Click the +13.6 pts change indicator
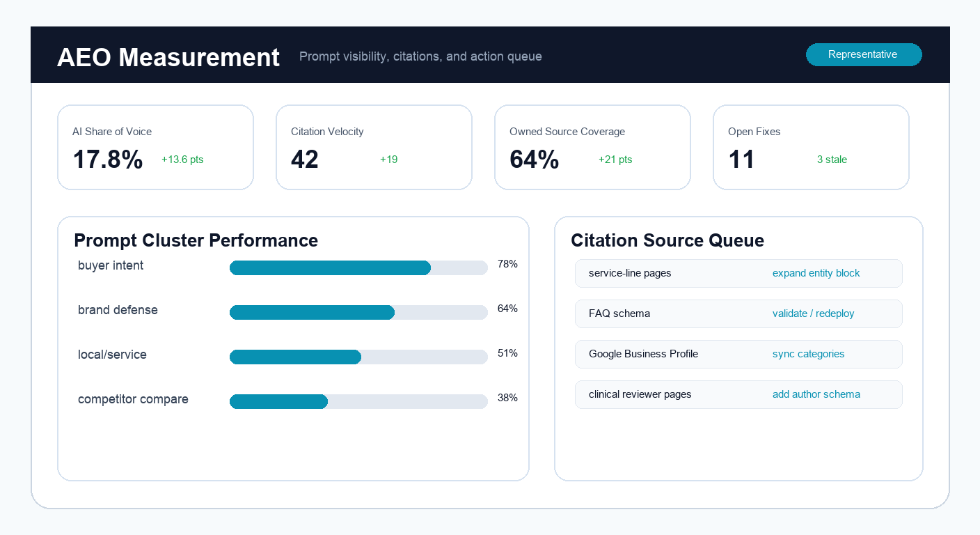This screenshot has width=980, height=535. tap(182, 160)
